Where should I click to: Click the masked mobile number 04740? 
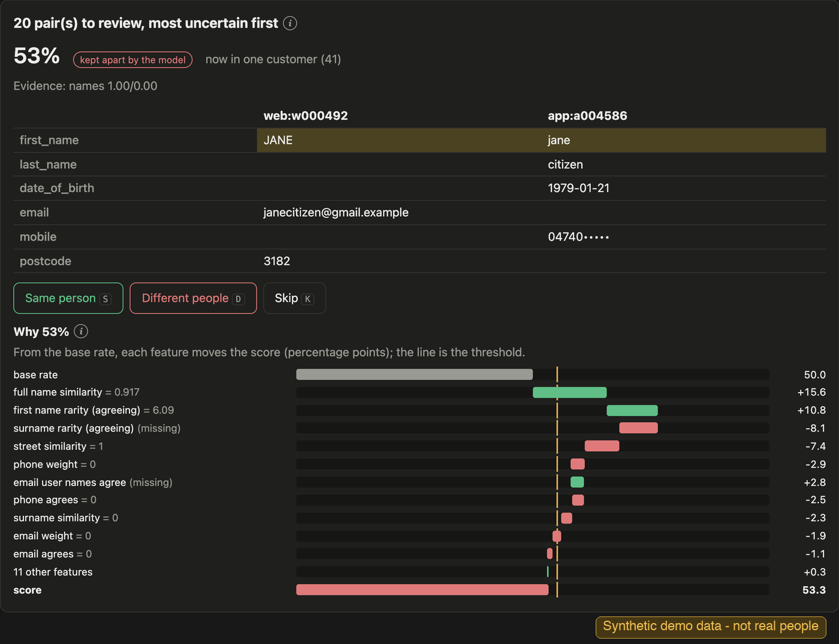click(578, 237)
